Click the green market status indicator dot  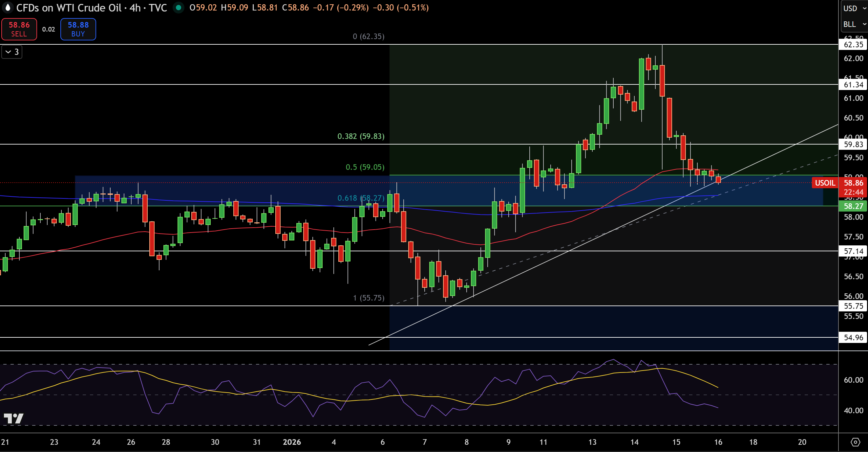(x=178, y=8)
